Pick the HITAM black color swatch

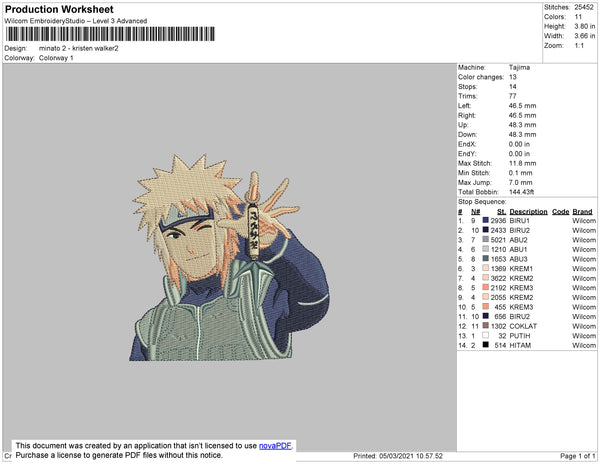(486, 345)
